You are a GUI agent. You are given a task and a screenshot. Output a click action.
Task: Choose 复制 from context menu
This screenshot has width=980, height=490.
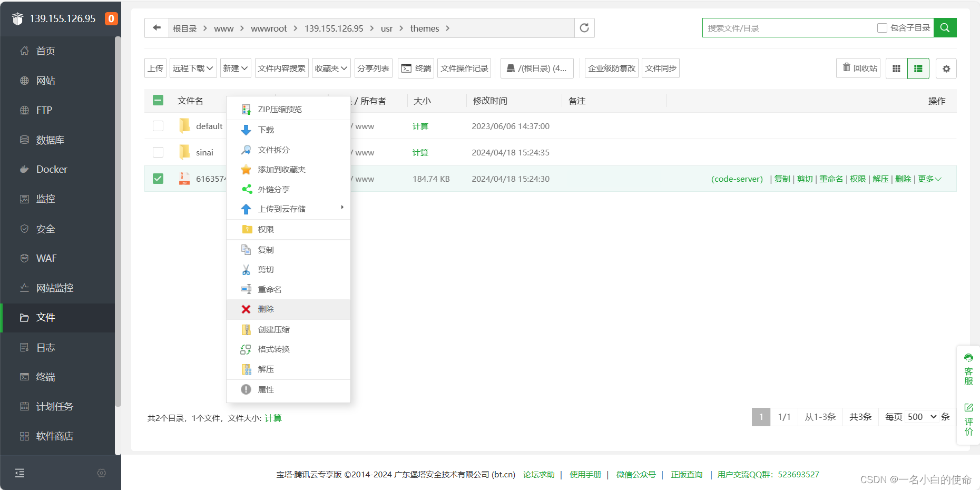click(x=288, y=250)
